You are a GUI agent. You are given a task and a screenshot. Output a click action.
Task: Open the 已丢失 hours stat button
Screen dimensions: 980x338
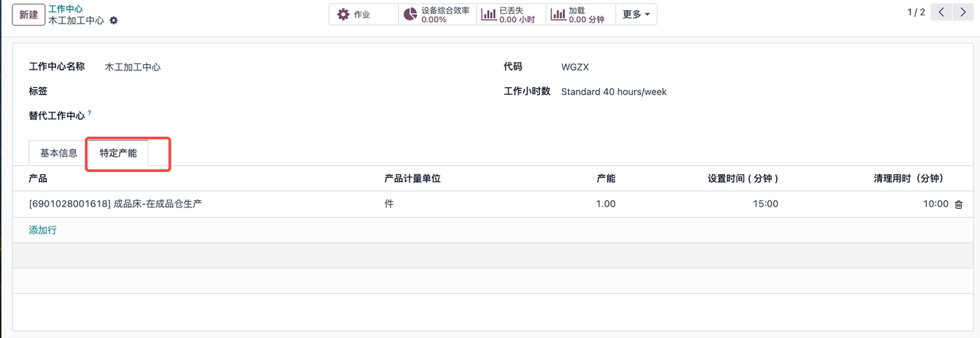[x=511, y=15]
